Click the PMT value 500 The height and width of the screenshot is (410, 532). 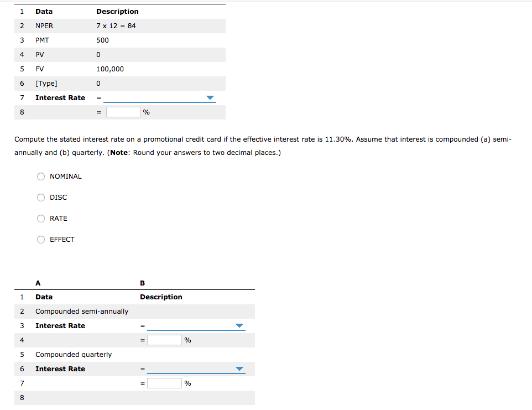click(x=102, y=40)
